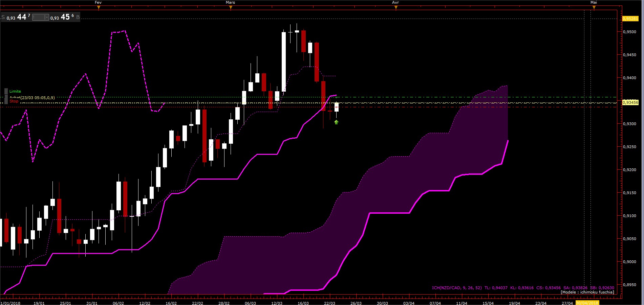Viewport: 644px width, 305px height.
Task: Click the Modele : ichimoku fuschia label
Action: pyautogui.click(x=587, y=292)
